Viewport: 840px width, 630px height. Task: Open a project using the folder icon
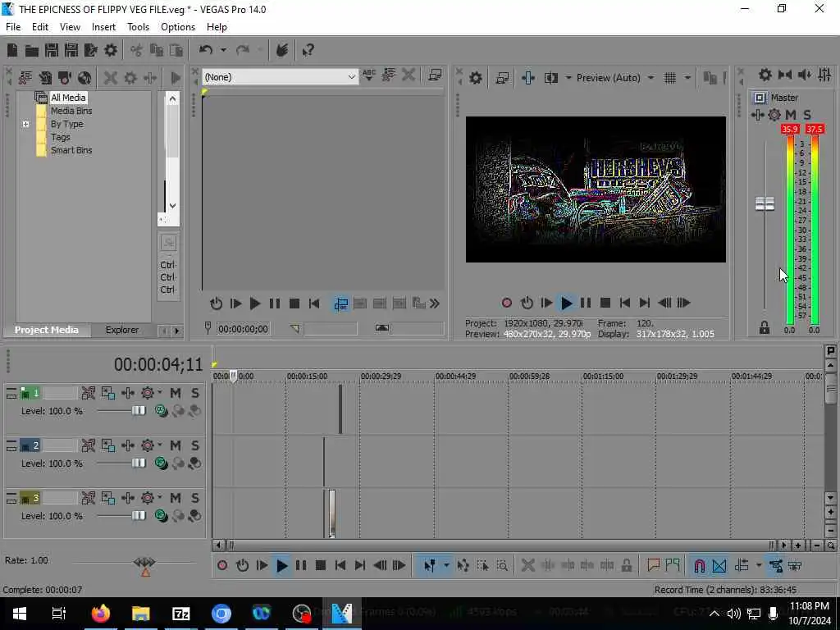coord(32,50)
